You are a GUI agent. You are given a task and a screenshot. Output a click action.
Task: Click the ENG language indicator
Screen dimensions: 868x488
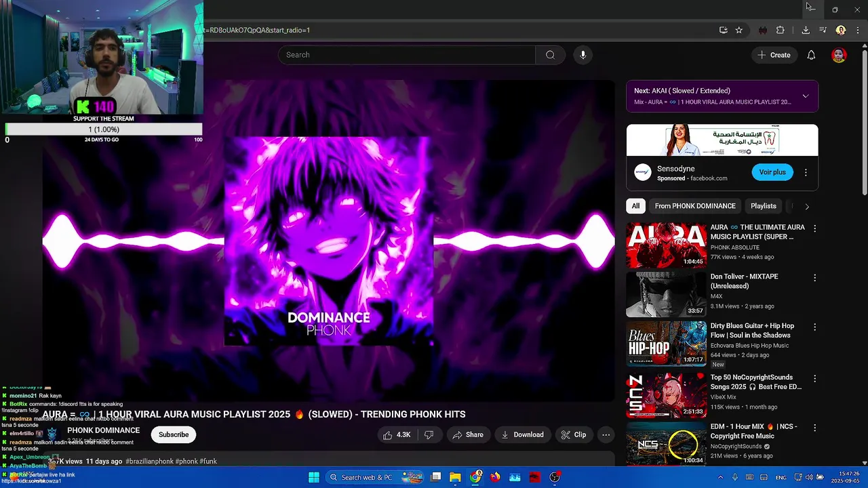[781, 477]
